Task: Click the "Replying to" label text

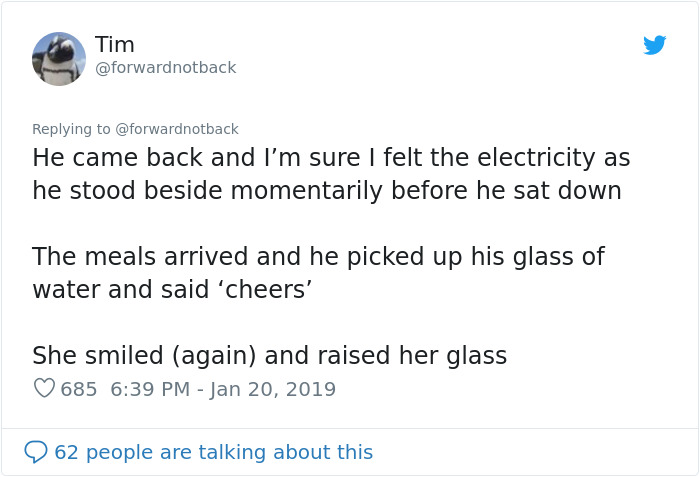Action: click(71, 129)
